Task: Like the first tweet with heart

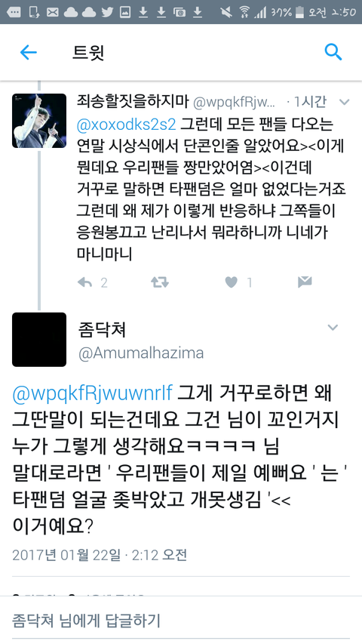Action: click(232, 282)
